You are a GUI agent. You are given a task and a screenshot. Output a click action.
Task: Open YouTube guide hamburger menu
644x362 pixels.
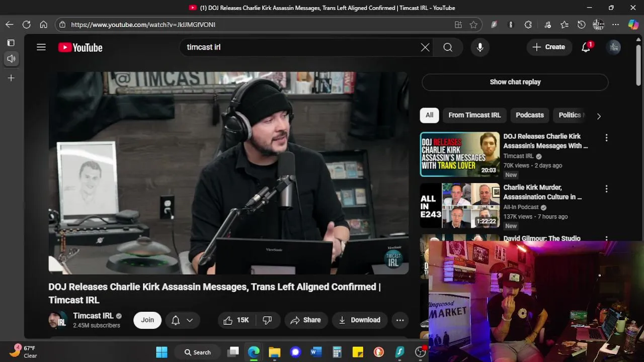41,47
